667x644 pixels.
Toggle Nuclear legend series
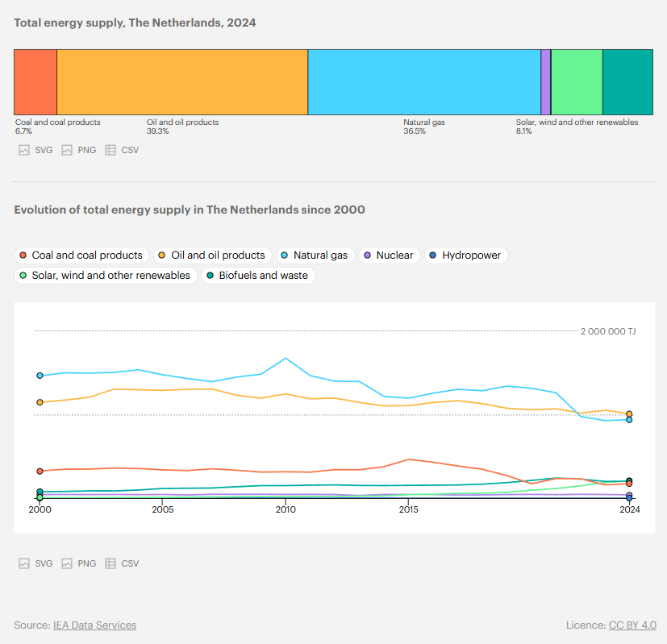(x=390, y=256)
